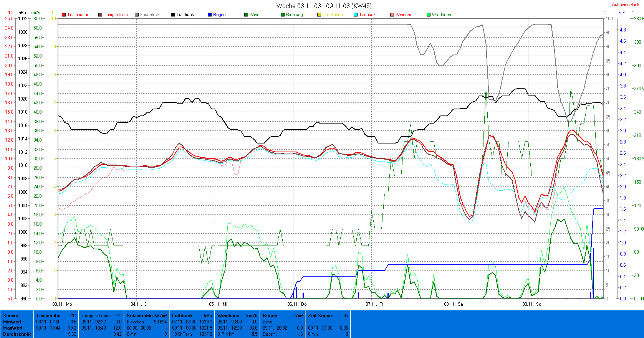Click the Richtung legend label

pos(294,15)
